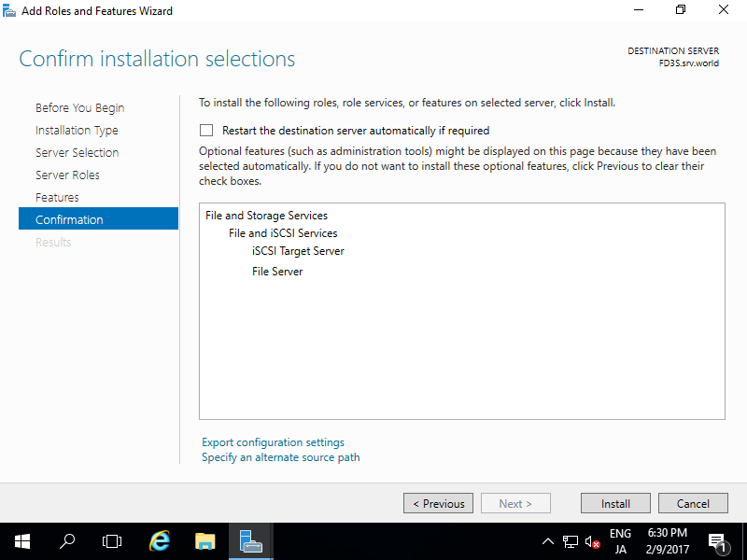Minimize the wizard window

point(639,10)
